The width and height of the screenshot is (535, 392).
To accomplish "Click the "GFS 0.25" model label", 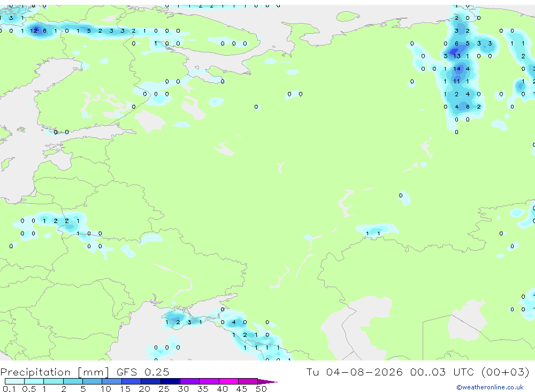I will click(x=143, y=372).
